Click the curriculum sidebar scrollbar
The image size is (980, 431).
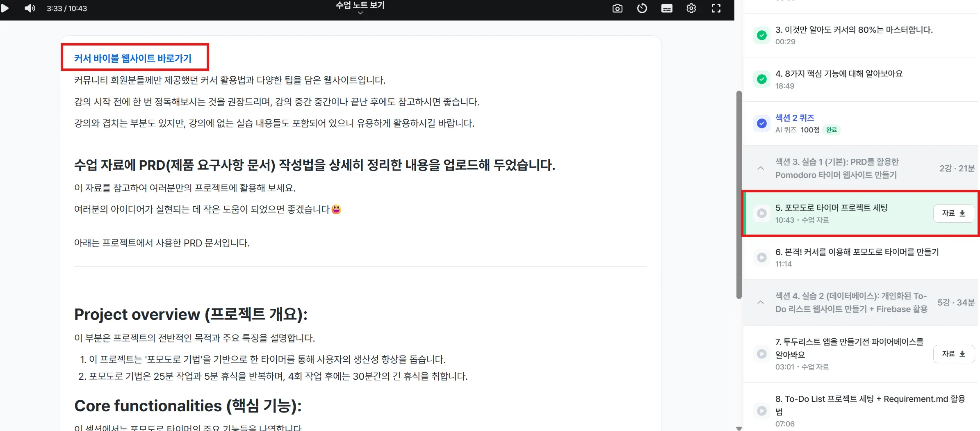tap(739, 195)
